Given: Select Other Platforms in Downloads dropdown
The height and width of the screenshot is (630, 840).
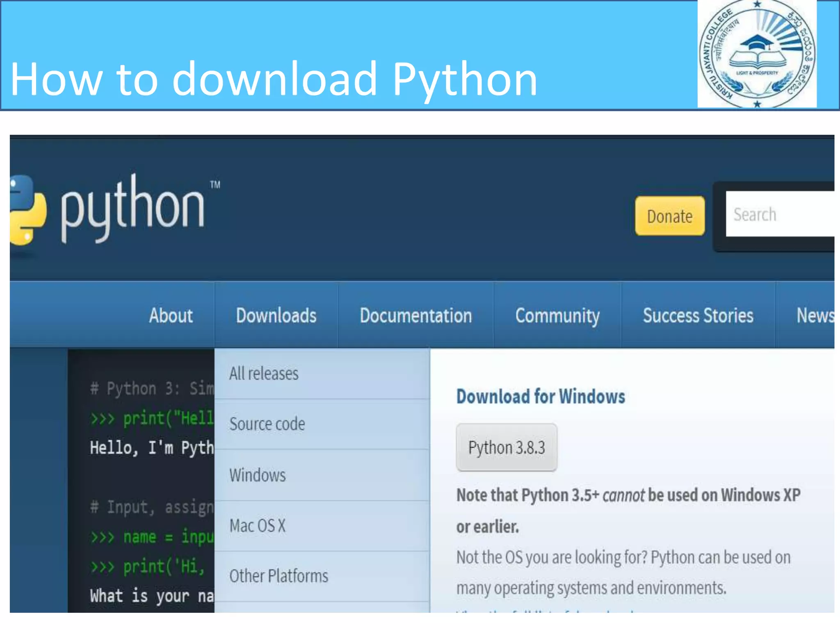Looking at the screenshot, I should point(322,576).
